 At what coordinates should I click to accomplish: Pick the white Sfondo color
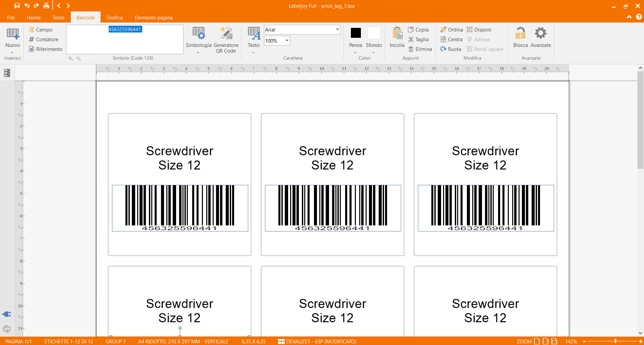[374, 33]
